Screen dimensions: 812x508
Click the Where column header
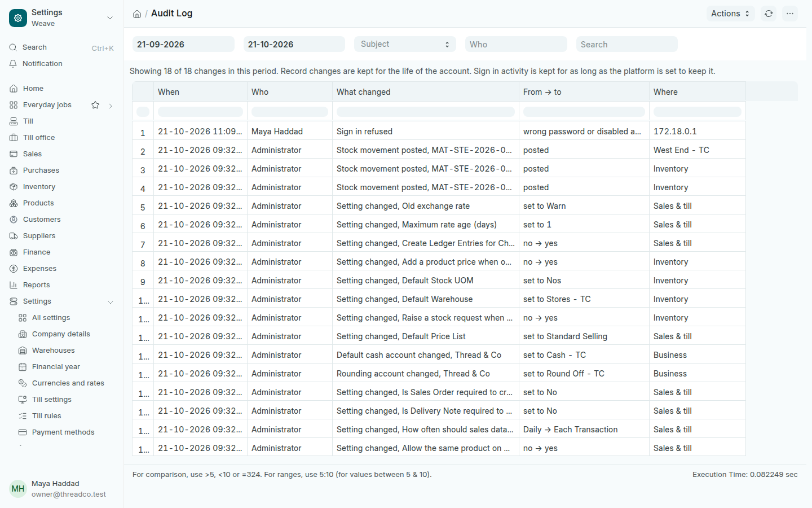tap(698, 92)
